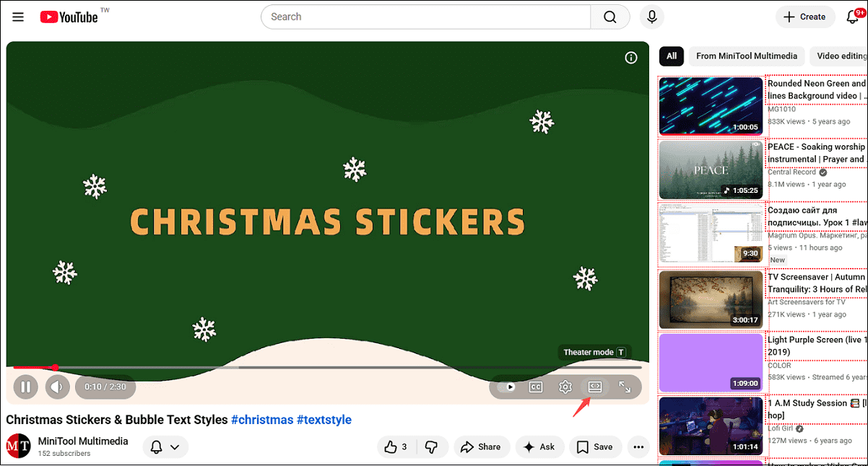Screen dimensions: 868x466
Task: Switch to From MiniTool Multimedia filter
Action: click(746, 56)
